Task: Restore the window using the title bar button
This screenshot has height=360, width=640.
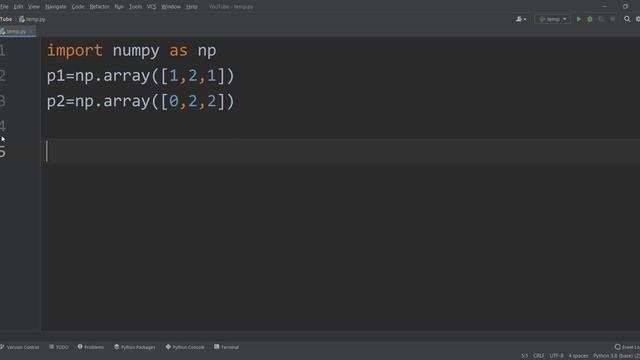Action: coord(625,7)
